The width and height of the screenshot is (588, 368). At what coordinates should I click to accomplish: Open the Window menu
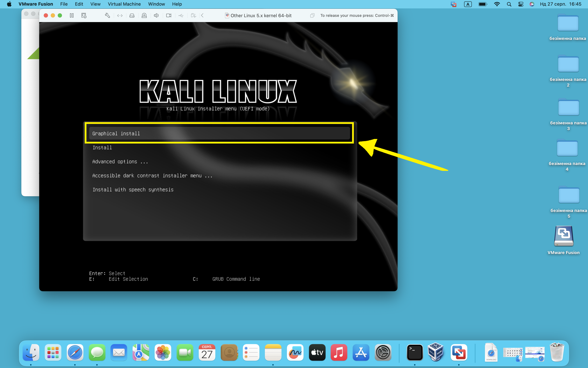pos(156,4)
